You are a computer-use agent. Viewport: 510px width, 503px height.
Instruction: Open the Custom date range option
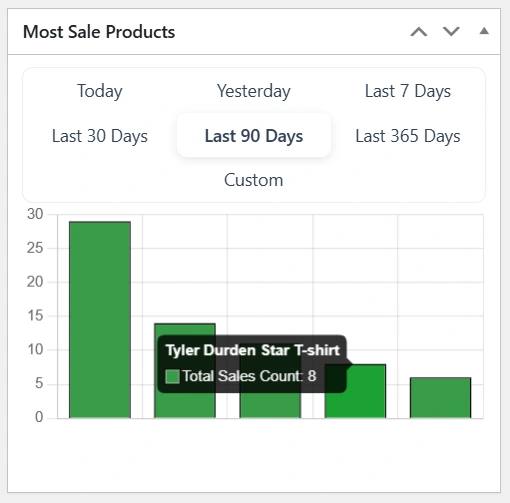(x=254, y=180)
